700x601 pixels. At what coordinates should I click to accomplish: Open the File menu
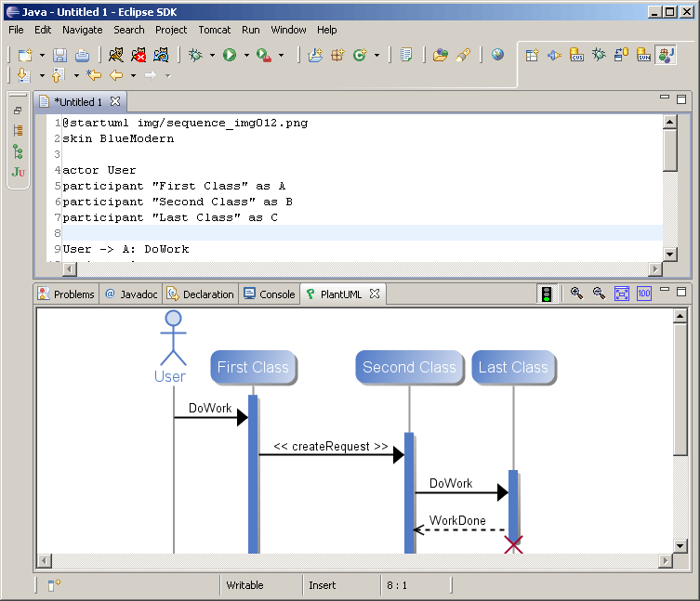tap(16, 30)
